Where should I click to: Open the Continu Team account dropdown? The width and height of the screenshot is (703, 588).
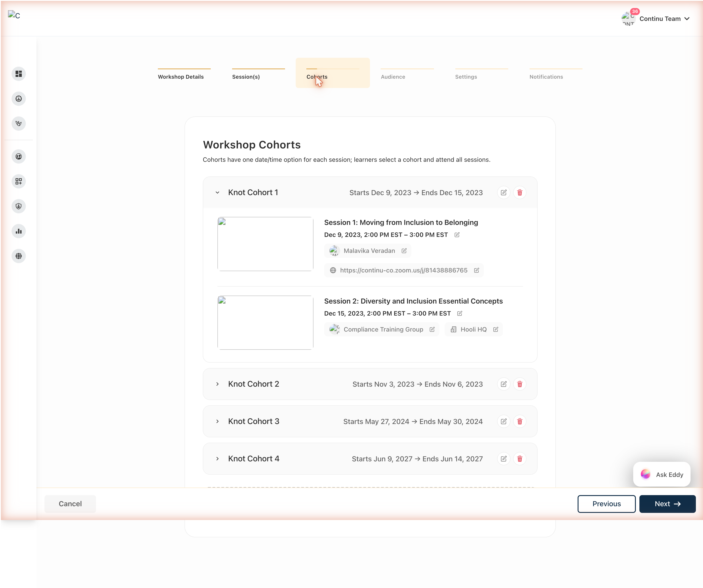656,18
